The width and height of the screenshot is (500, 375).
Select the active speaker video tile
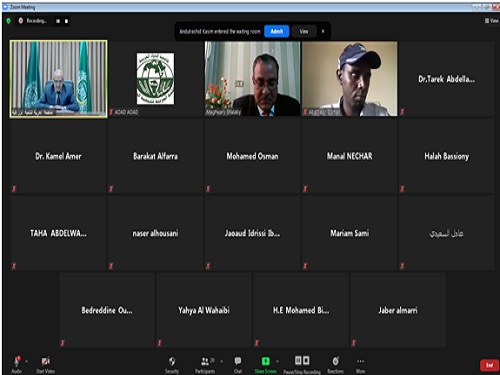click(59, 79)
